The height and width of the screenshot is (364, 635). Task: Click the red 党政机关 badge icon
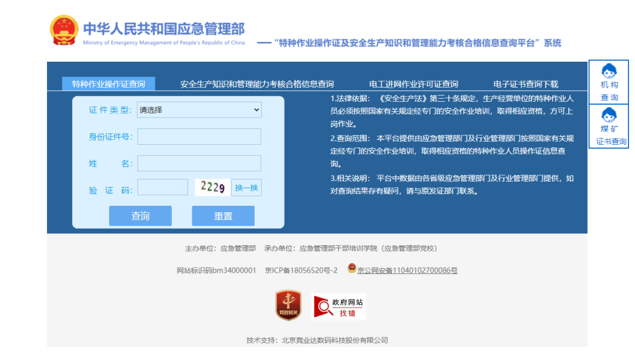(288, 306)
